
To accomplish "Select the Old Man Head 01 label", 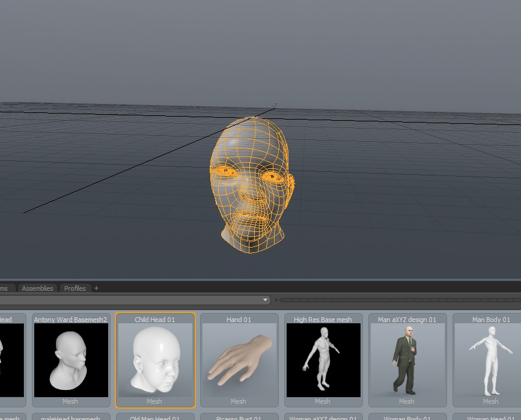I will tap(154, 418).
